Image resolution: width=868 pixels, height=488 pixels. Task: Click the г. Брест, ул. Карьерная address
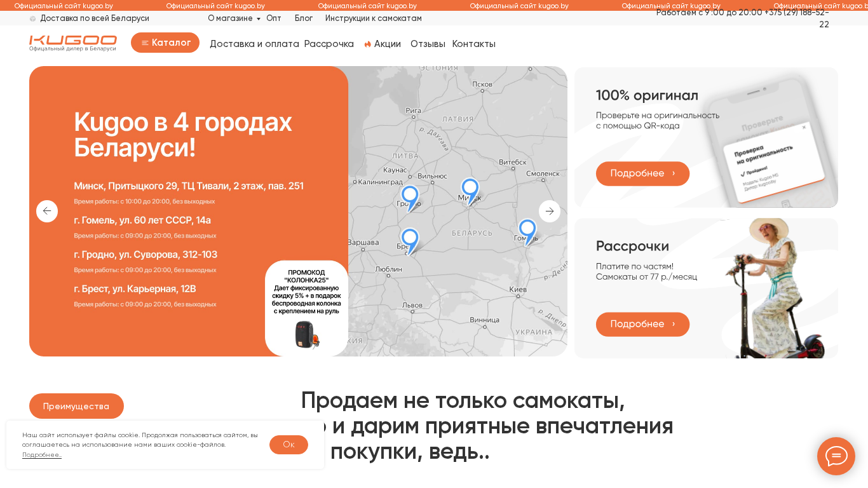point(135,289)
